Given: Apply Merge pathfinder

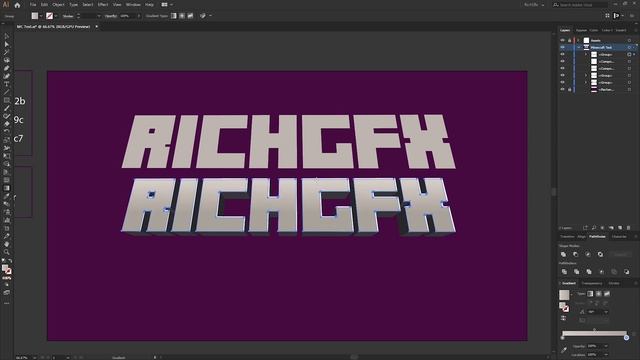Looking at the screenshot, I should click(x=589, y=271).
